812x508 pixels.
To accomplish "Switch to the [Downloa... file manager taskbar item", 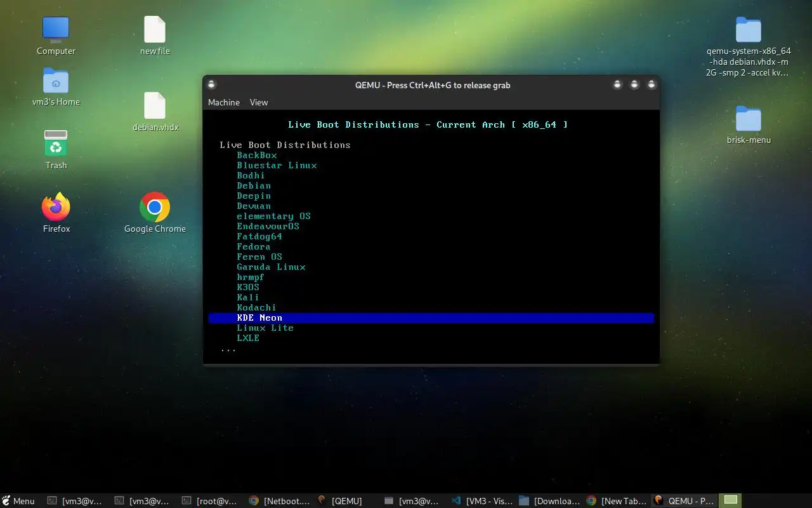I will point(549,501).
